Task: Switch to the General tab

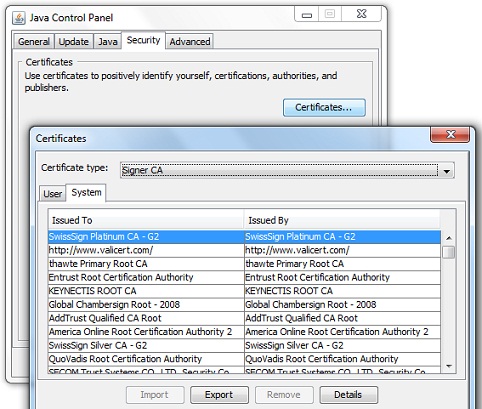Action: pos(34,42)
